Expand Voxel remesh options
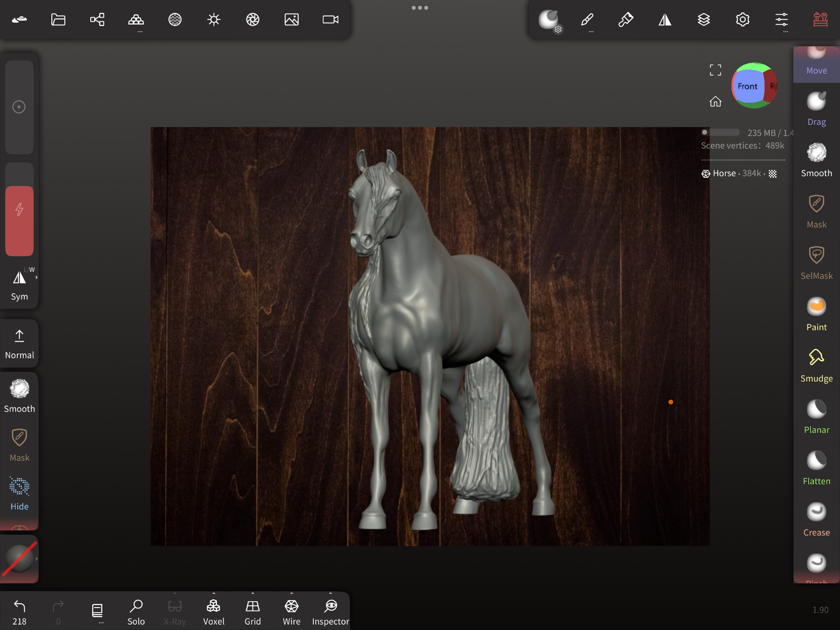 [x=214, y=594]
